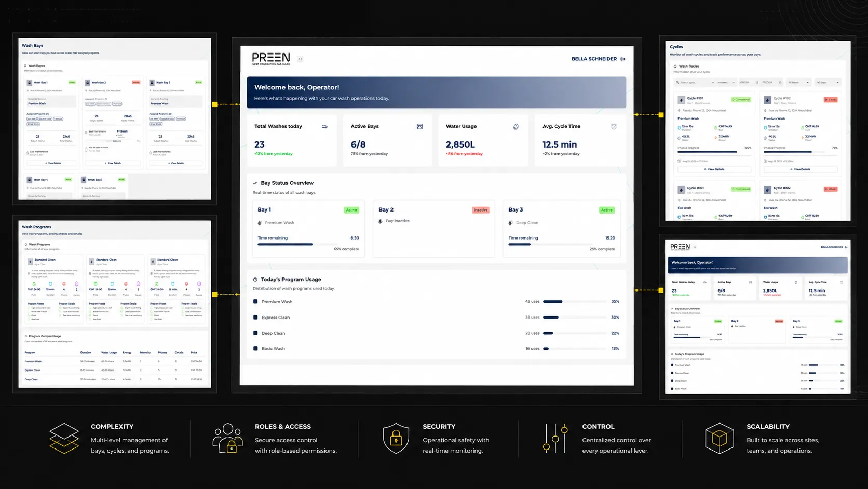Click the people-with-lock Roles & Access icon

pyautogui.click(x=227, y=438)
